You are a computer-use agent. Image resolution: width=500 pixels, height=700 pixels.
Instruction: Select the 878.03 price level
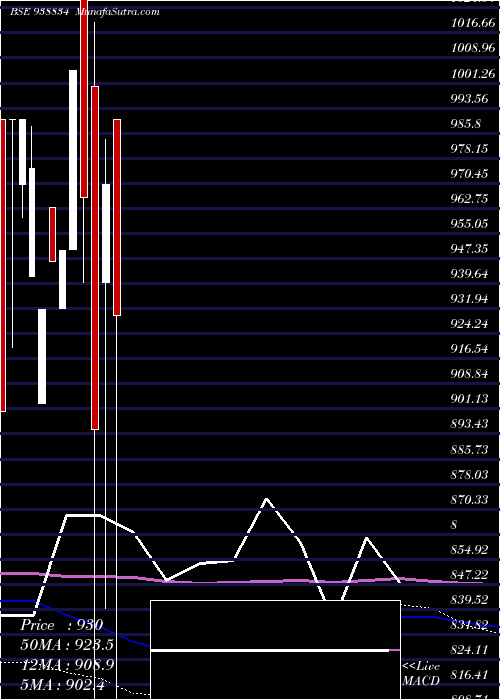pos(469,475)
